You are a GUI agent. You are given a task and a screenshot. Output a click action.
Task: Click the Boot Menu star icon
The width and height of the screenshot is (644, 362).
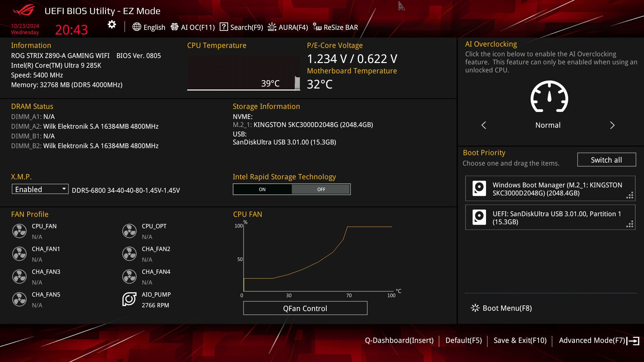475,308
